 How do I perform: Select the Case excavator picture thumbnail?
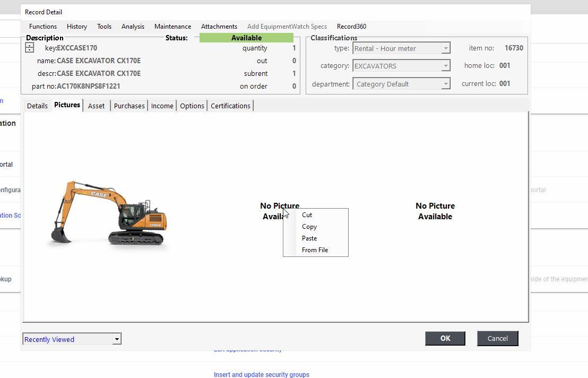(109, 213)
